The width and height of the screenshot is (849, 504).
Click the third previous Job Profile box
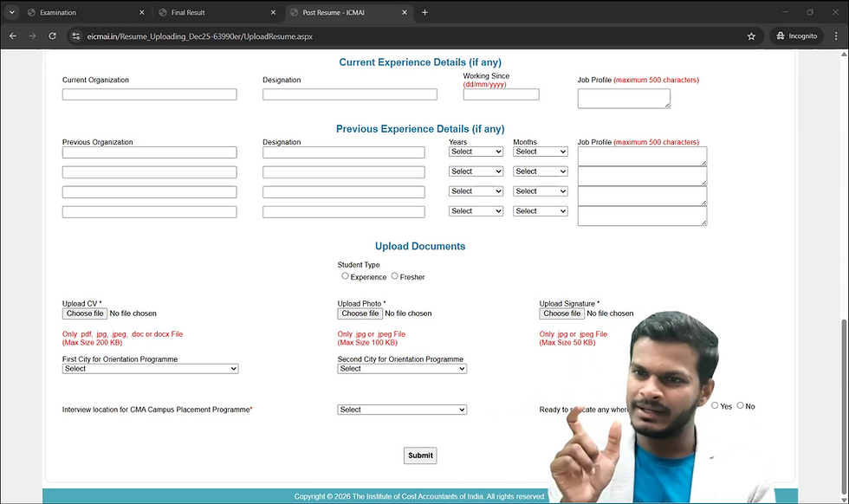[642, 196]
